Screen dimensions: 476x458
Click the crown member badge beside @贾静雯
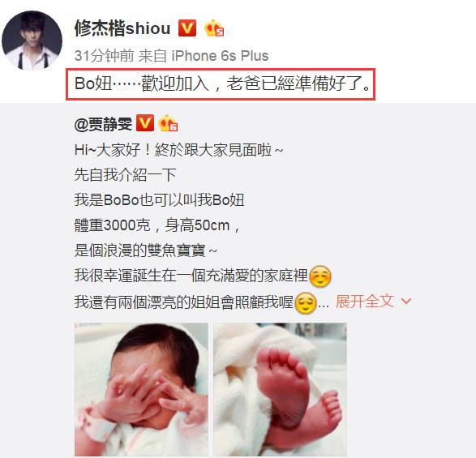pos(168,123)
